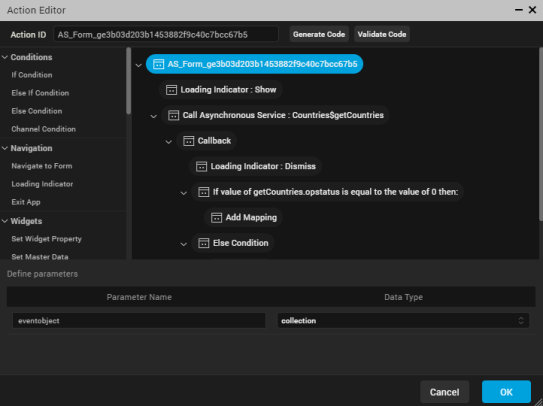Click the Validate Code button
Viewport: 543px width, 406px height.
click(382, 34)
